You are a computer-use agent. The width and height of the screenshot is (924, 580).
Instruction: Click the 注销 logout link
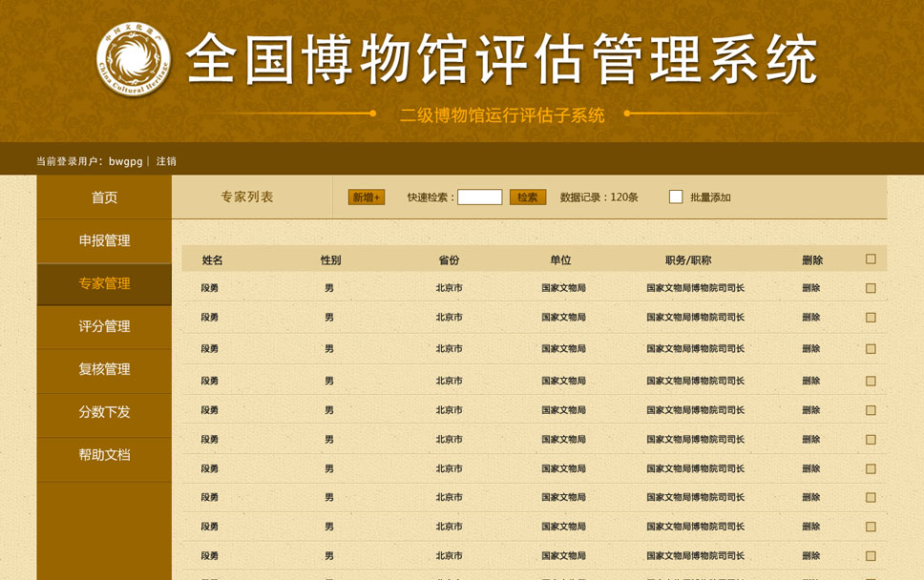tap(166, 161)
